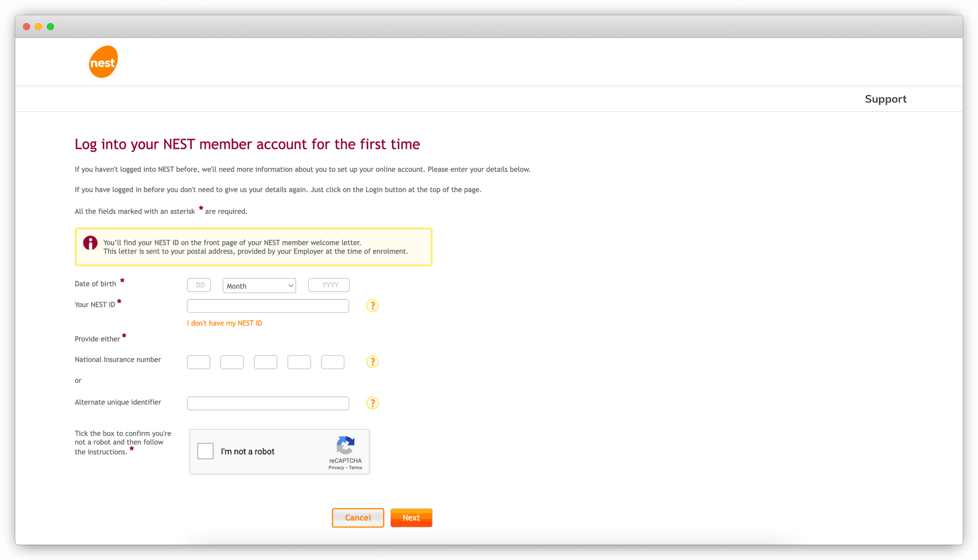
Task: Open the reCAPTCHA Privacy link
Action: tap(337, 467)
